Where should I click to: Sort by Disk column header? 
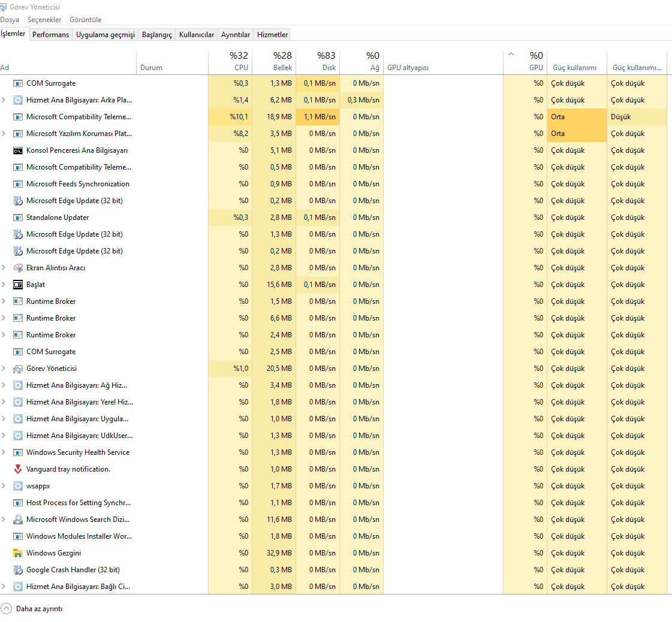318,62
